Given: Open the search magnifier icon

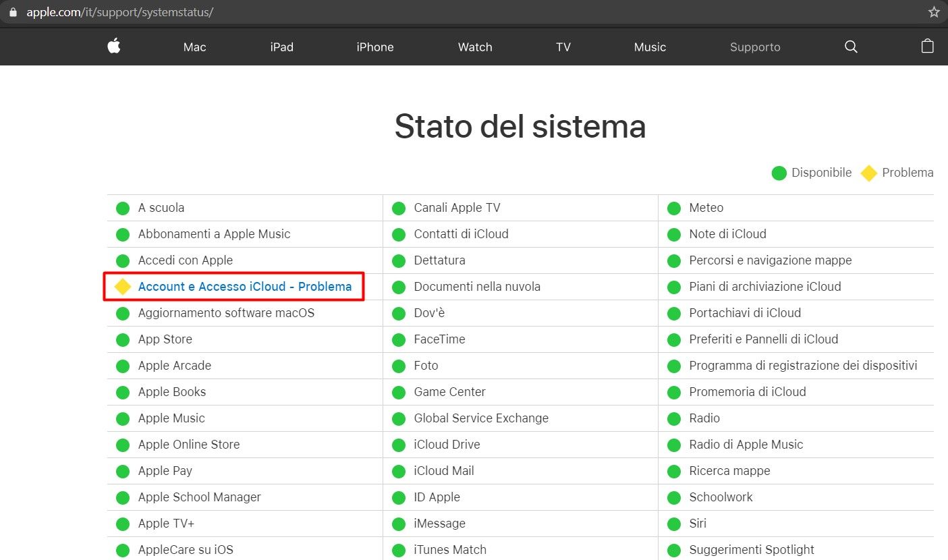Looking at the screenshot, I should coord(851,47).
